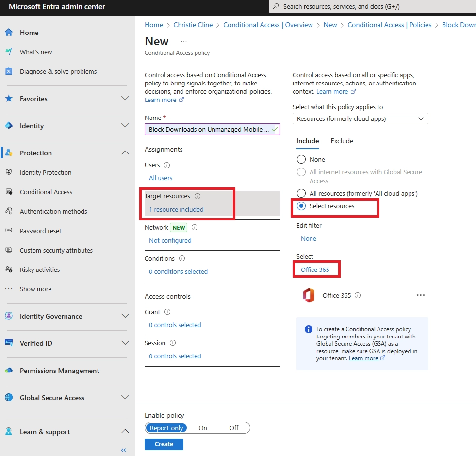
Task: Click Not configured under Network
Action: pyautogui.click(x=170, y=240)
